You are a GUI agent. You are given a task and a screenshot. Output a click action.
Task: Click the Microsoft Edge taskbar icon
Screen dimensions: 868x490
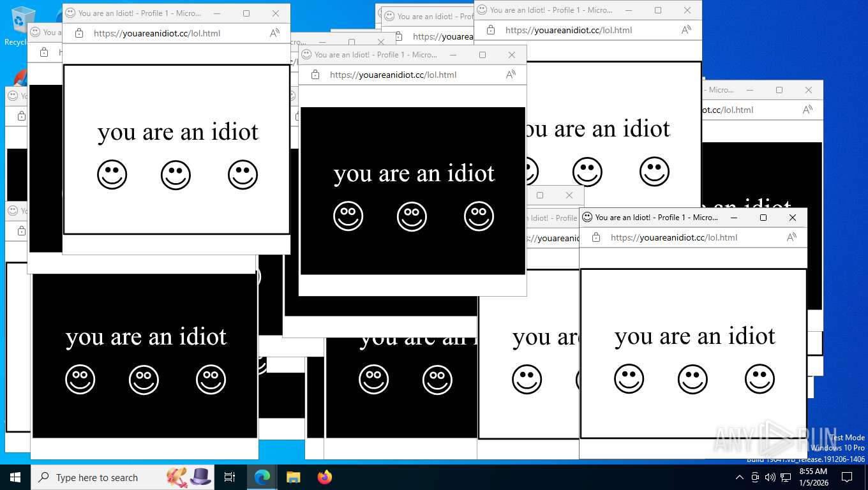(262, 477)
